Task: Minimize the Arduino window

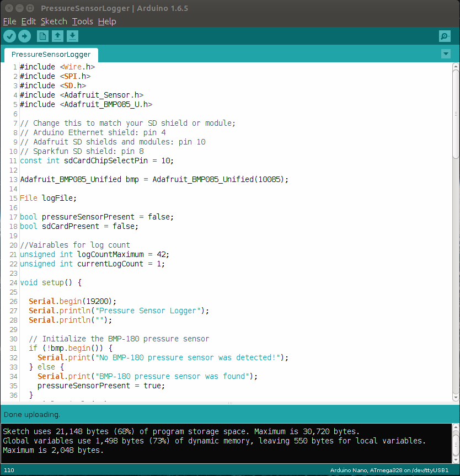Action: (x=19, y=8)
